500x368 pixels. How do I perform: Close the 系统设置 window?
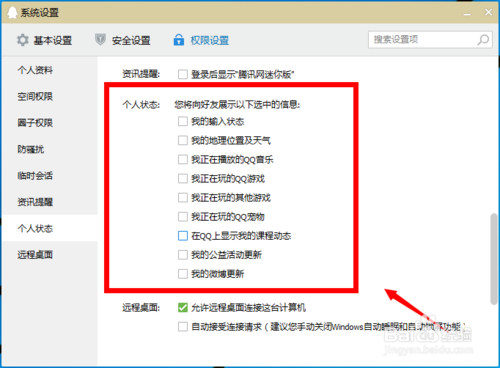tap(488, 12)
